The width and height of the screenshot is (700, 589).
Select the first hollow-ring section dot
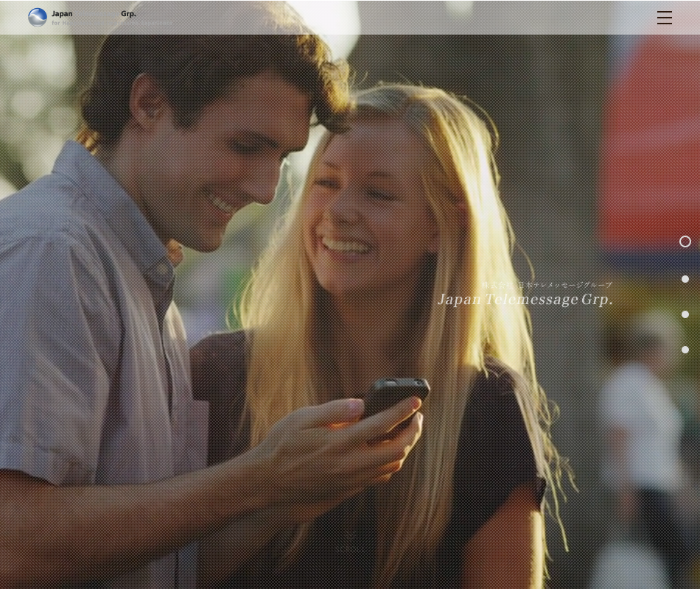[685, 241]
